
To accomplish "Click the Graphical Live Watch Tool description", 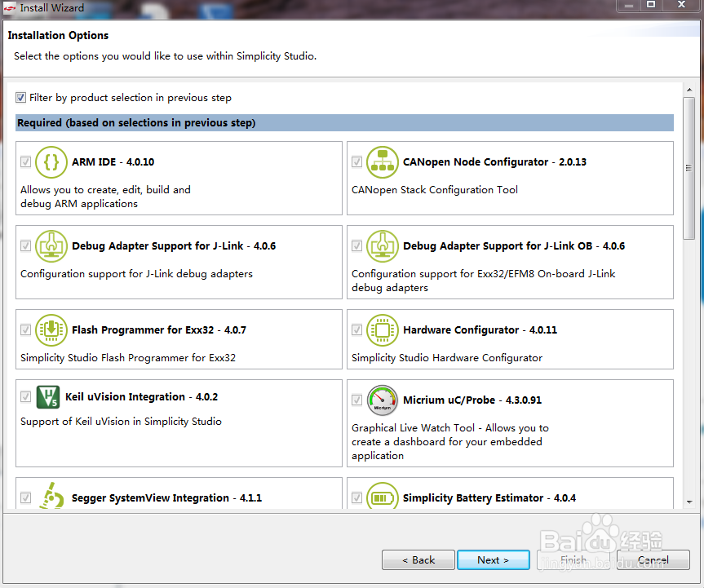I will pos(449,442).
